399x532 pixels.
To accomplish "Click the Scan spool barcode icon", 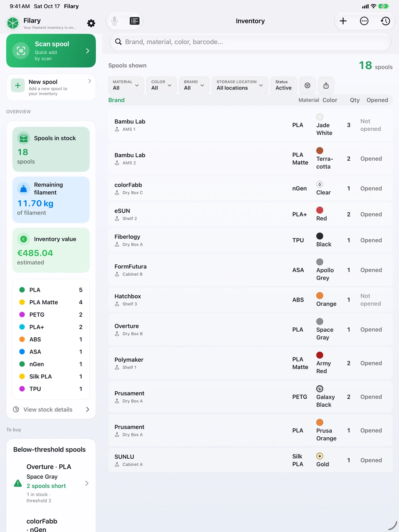I will (21, 51).
